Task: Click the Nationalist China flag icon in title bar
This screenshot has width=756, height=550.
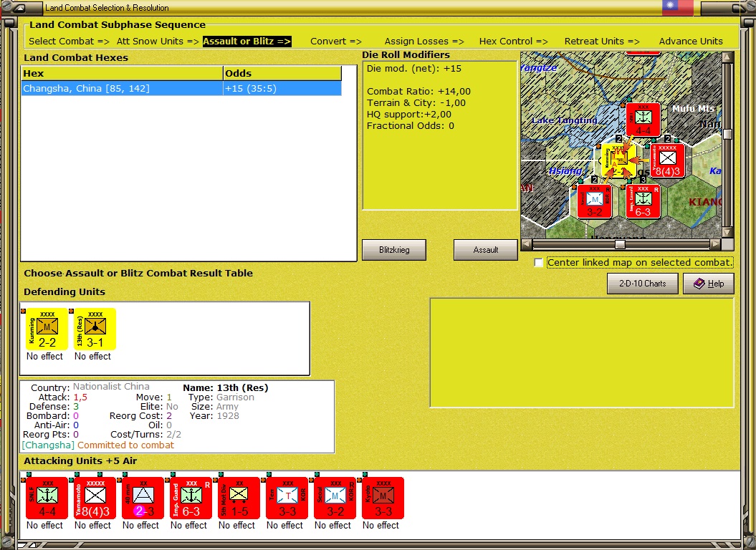Action: [x=677, y=6]
